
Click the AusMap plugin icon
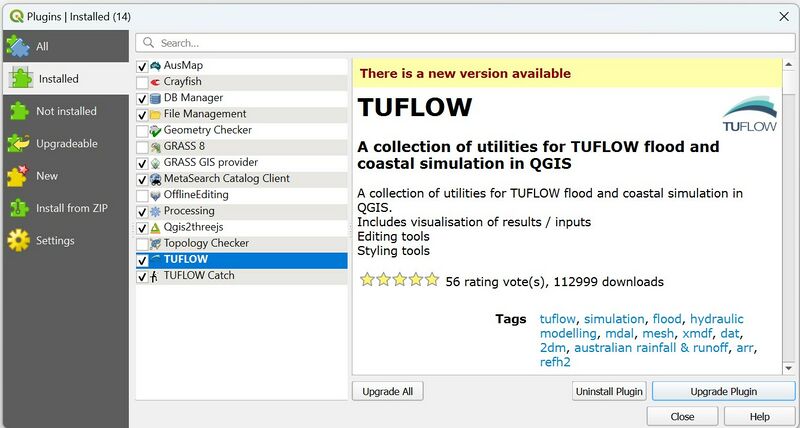pyautogui.click(x=156, y=66)
